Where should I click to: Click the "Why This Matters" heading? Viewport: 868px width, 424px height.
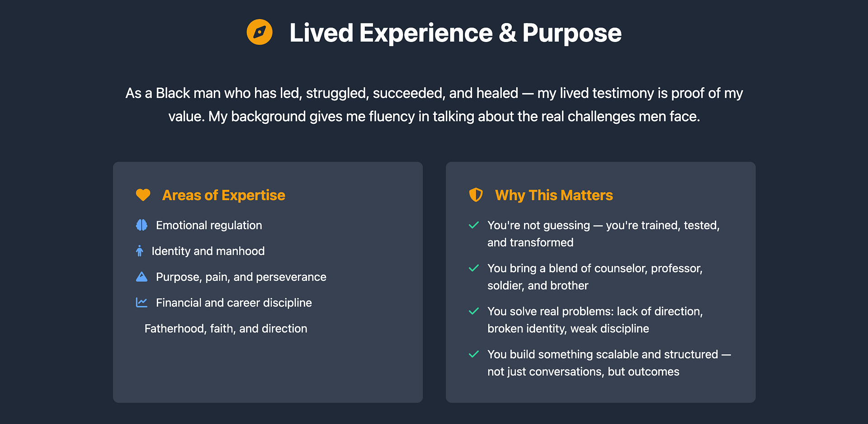point(554,195)
